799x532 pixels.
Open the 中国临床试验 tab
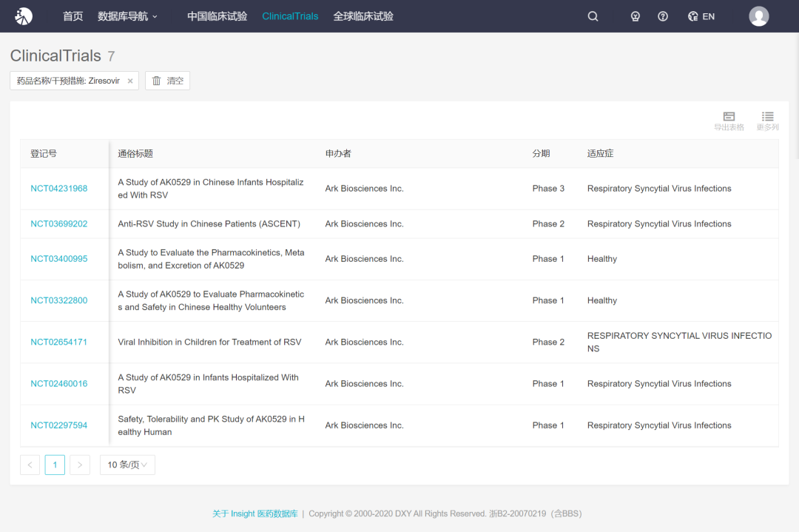coord(217,16)
